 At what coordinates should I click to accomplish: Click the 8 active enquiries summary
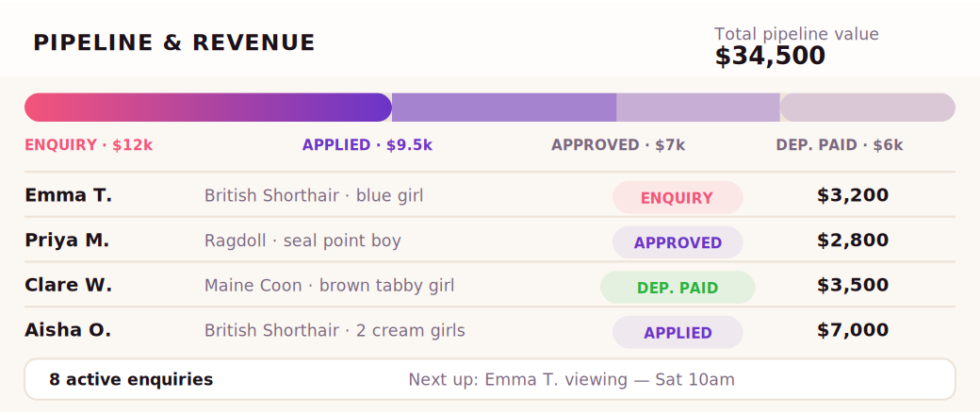pyautogui.click(x=131, y=380)
